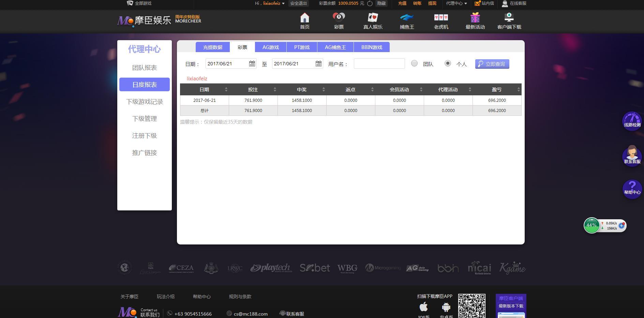Image resolution: width=644 pixels, height=318 pixels.
Task: Click the 站内信 mail icon
Action: coord(477,4)
